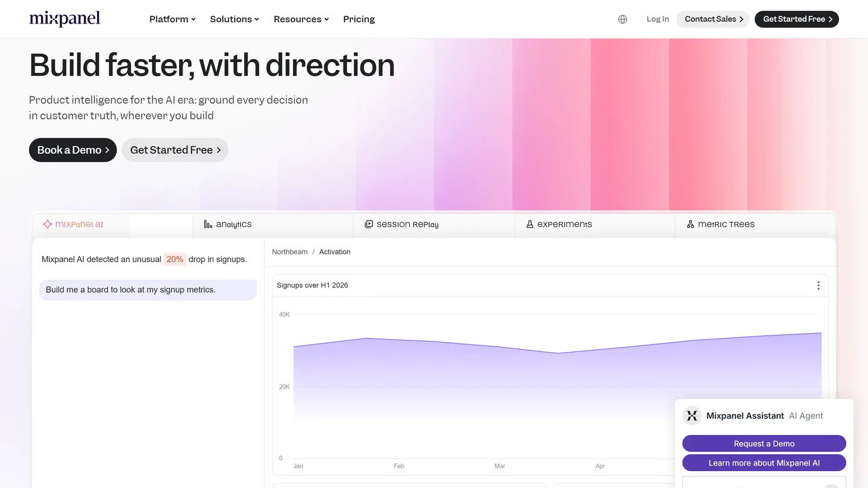This screenshot has height=488, width=868.
Task: Open the language globe selector
Action: 623,19
